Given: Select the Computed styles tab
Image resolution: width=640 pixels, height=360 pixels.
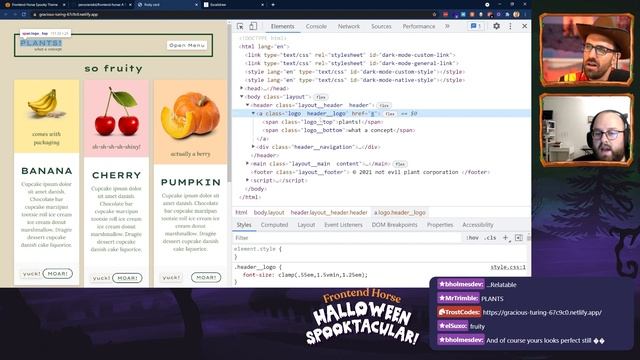Looking at the screenshot, I should coord(274,225).
